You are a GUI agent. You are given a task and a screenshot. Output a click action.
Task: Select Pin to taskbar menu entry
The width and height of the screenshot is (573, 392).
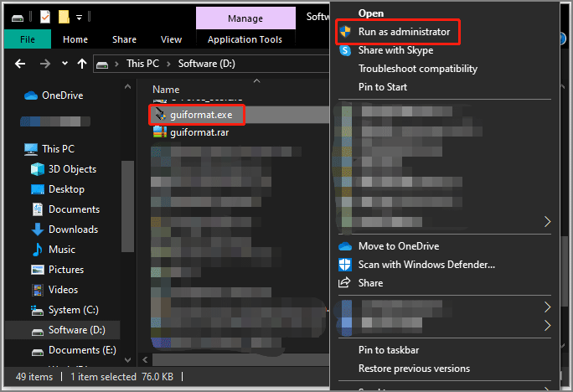[x=388, y=350]
